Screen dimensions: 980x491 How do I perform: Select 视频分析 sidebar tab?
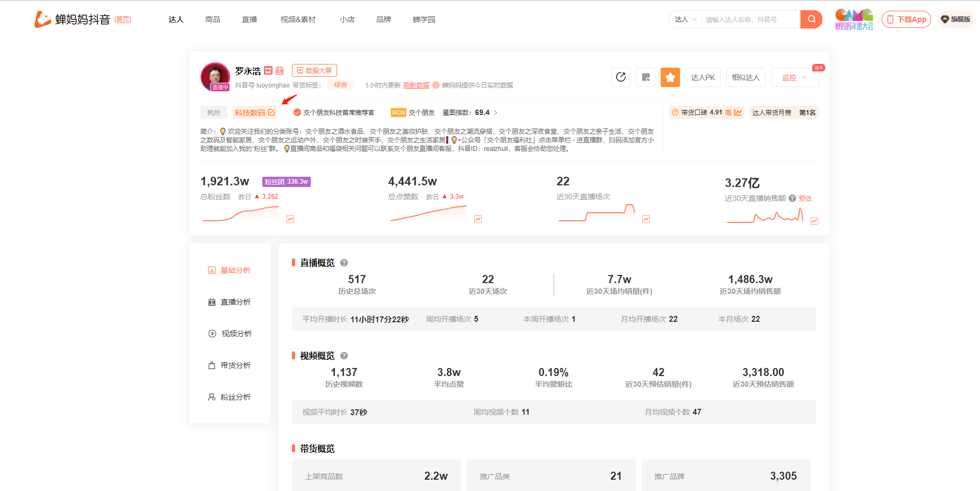coord(230,334)
